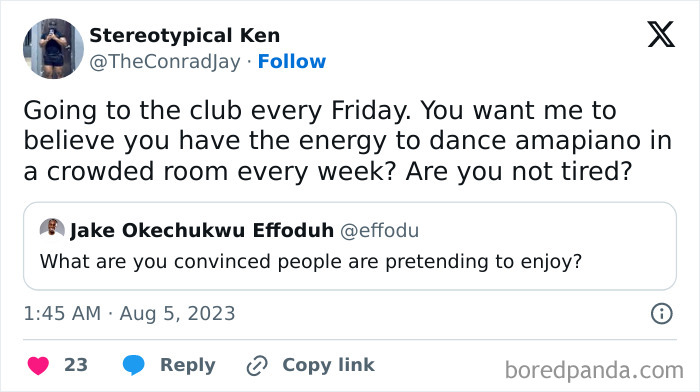This screenshot has height=392, width=700.
Task: Click Jake Okechukwu Effoduh's small avatar
Action: pos(52,229)
